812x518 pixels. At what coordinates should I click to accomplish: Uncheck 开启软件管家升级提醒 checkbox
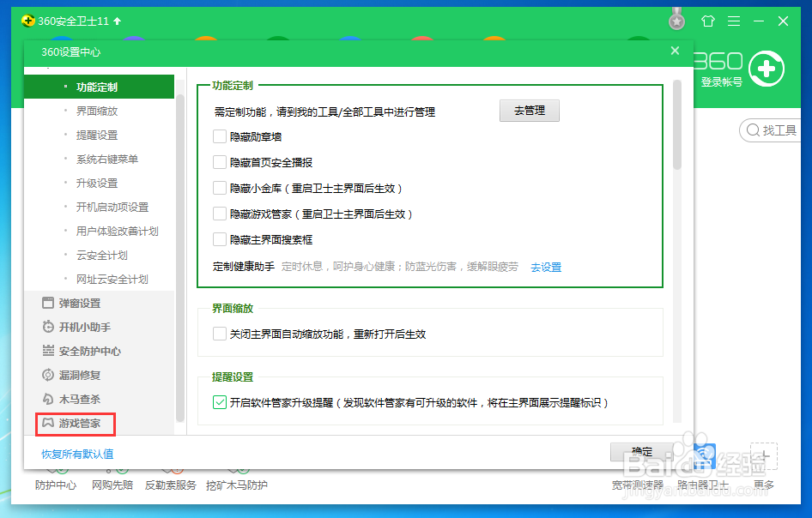(x=220, y=402)
